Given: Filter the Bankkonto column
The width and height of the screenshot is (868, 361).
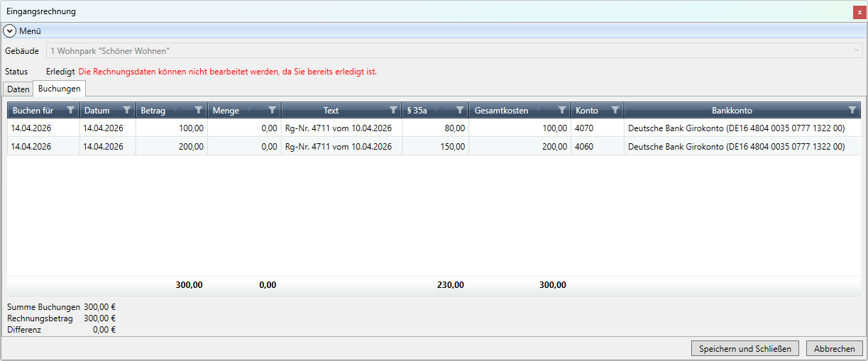Looking at the screenshot, I should 852,111.
